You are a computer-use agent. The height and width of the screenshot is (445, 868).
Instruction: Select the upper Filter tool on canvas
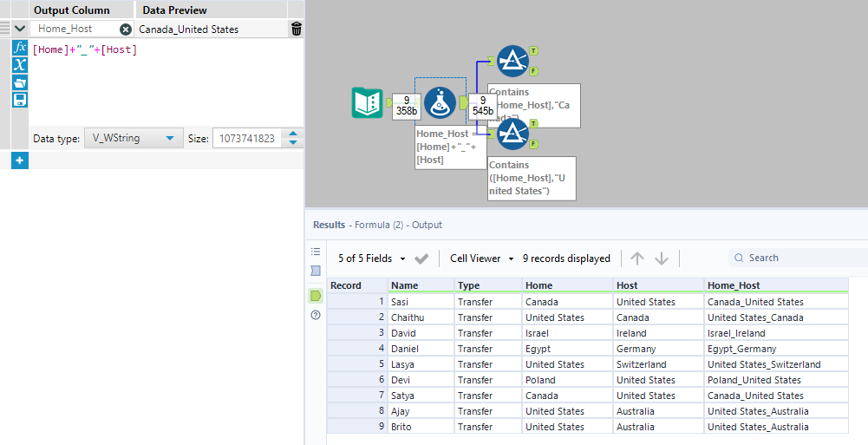(x=512, y=61)
